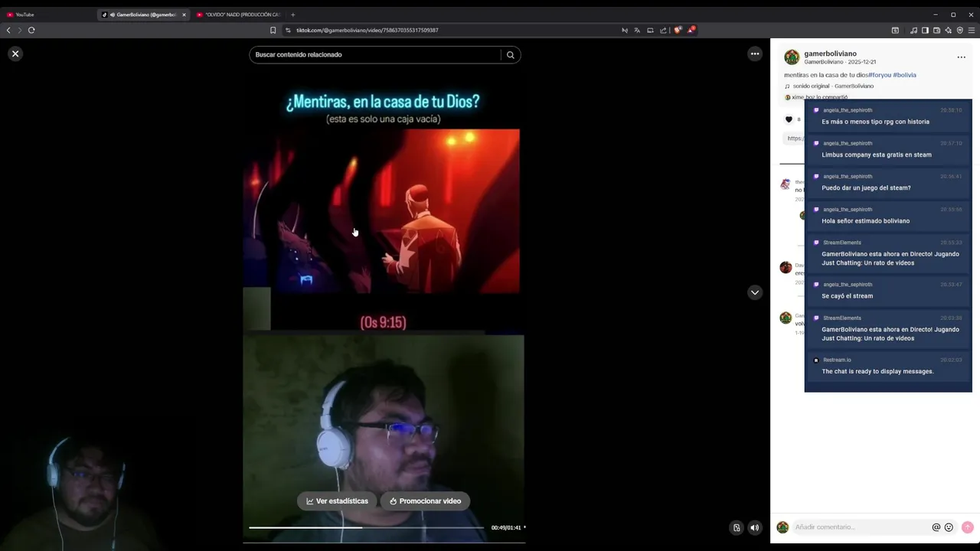The height and width of the screenshot is (551, 980).
Task: Click 'xime_boz lo compartió' share note
Action: pos(819,97)
